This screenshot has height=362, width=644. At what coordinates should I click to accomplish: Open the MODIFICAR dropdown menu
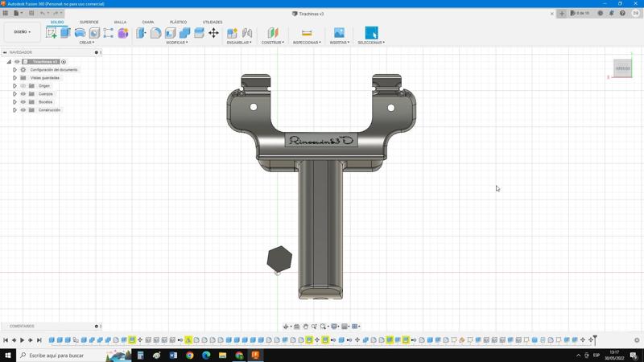(176, 43)
